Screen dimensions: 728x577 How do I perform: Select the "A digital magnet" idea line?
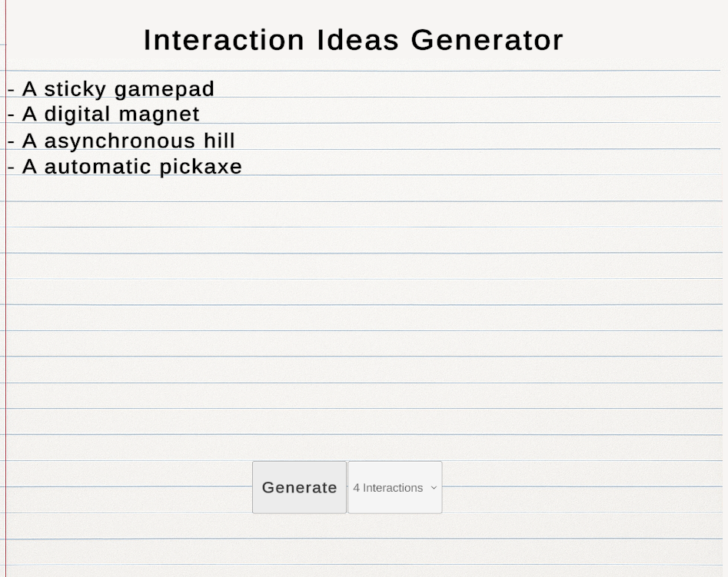point(104,114)
